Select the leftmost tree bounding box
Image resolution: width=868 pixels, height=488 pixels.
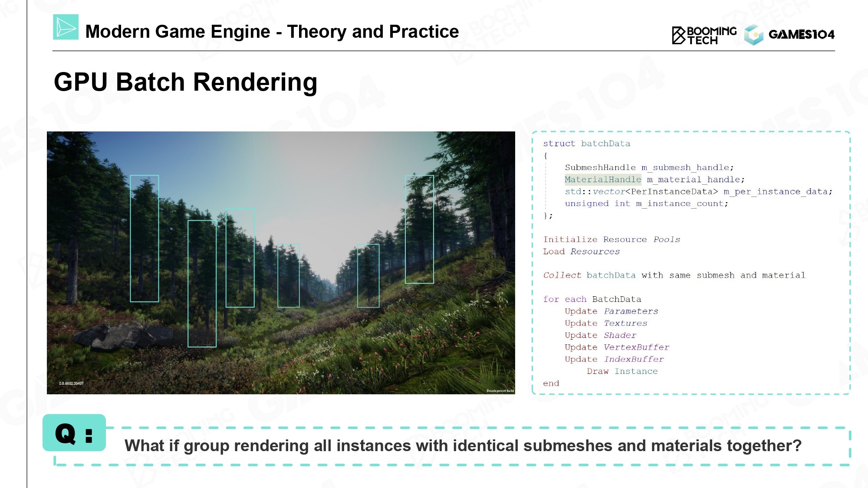(x=145, y=238)
